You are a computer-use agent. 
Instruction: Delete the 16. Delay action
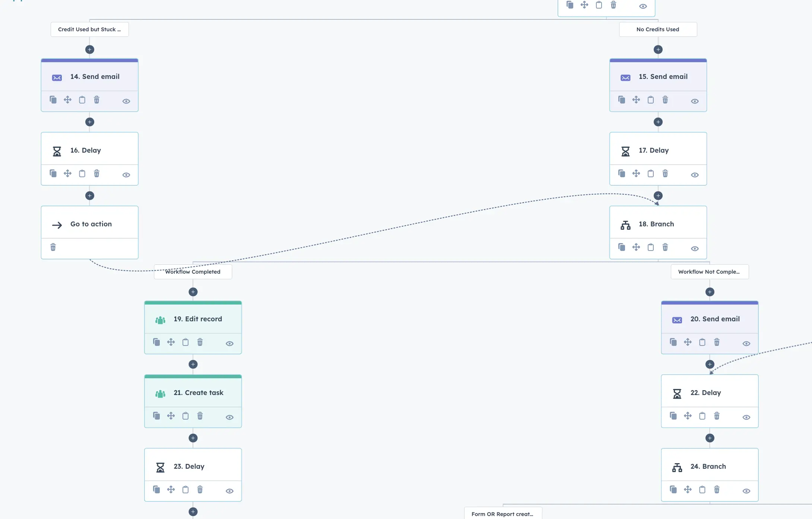96,173
